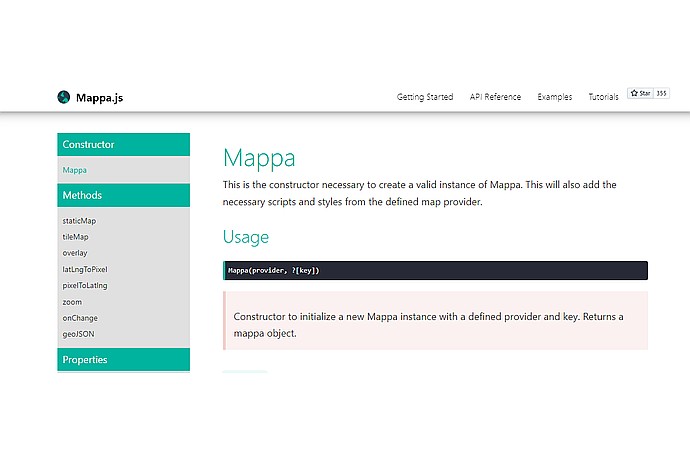Click the Mappa(provider, ?[key]) code block
690x460 pixels.
click(x=435, y=270)
